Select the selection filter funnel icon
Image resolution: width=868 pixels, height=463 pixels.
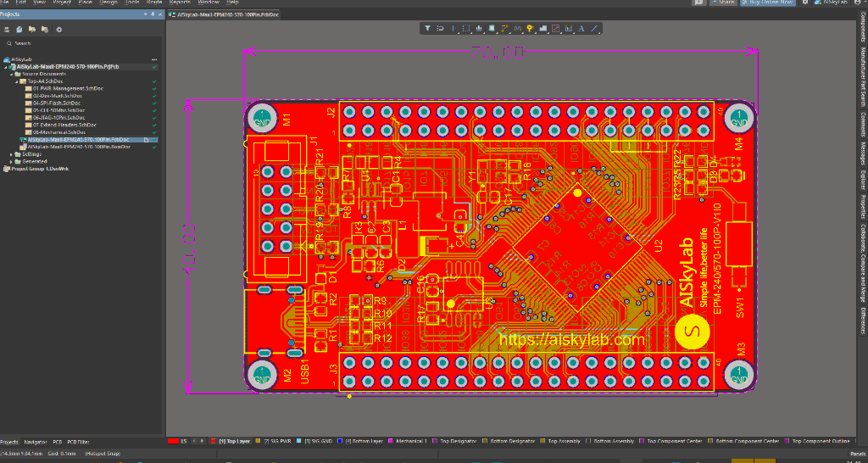point(428,28)
